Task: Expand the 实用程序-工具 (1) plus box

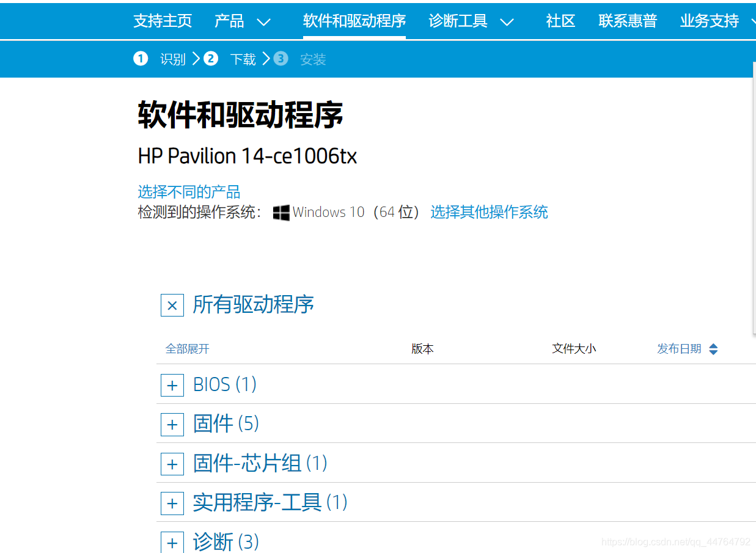Action: (172, 504)
